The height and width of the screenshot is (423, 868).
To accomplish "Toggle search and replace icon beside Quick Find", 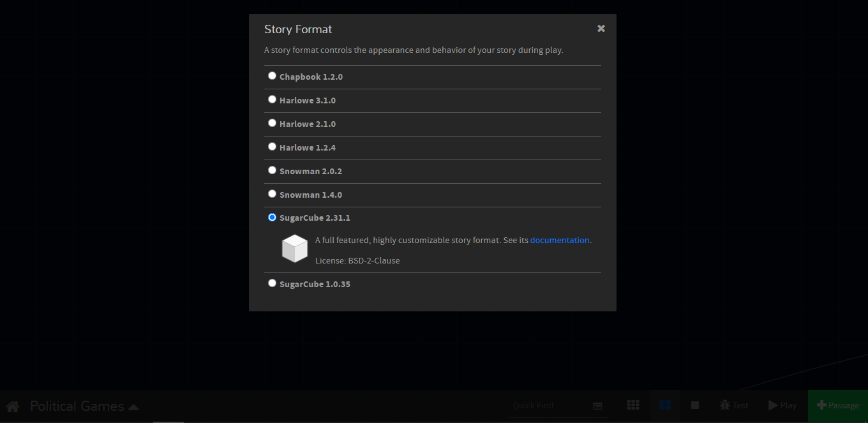I will coord(598,406).
